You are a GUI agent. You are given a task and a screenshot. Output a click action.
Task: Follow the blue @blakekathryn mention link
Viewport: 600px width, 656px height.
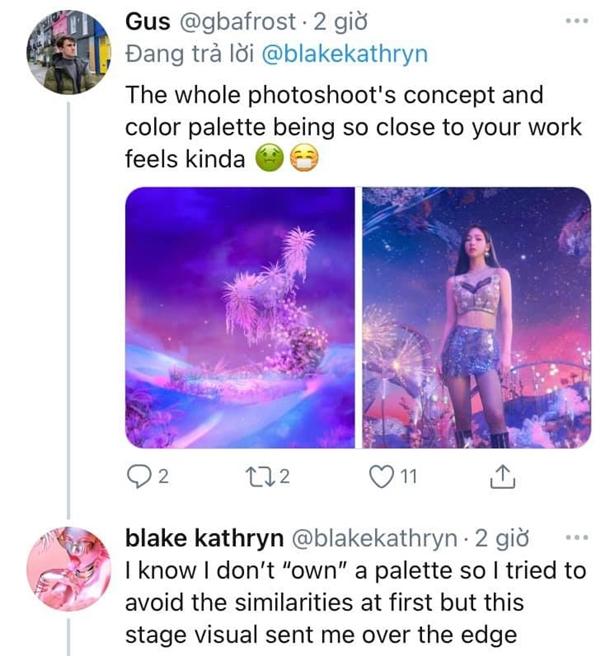344,54
